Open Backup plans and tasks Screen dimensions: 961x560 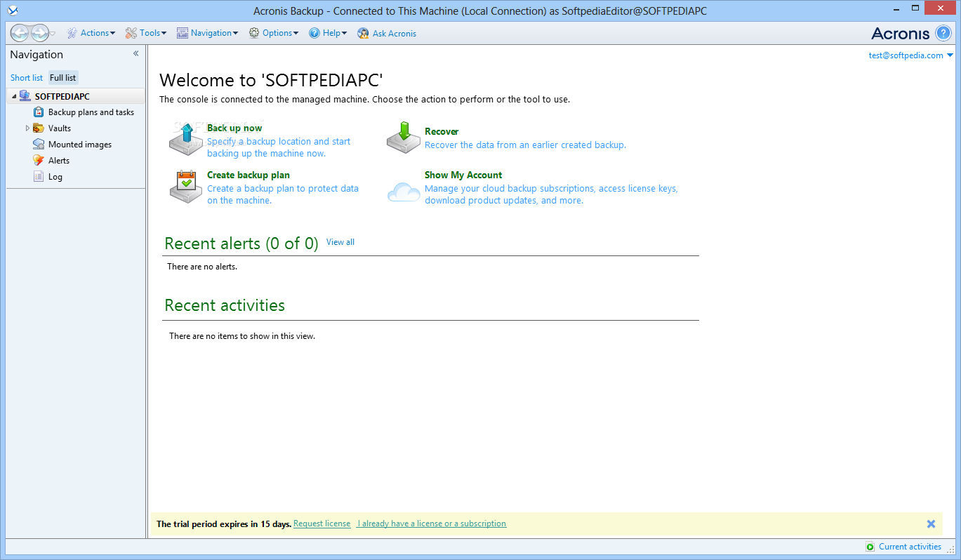(x=91, y=112)
